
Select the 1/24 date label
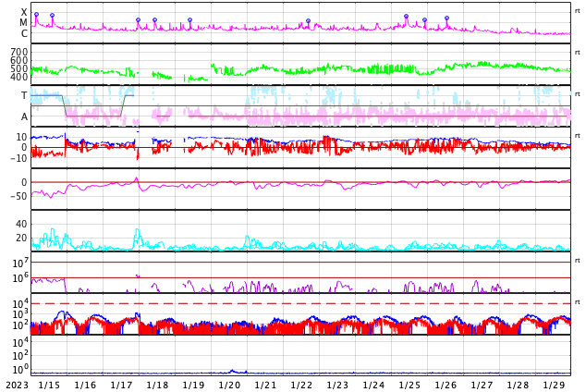373,385
